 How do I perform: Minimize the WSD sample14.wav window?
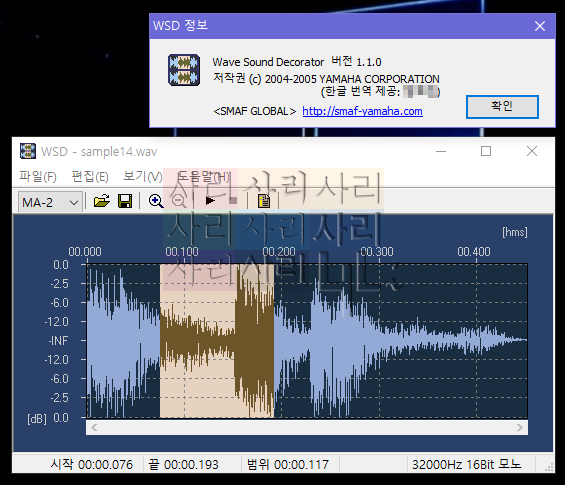[441, 151]
